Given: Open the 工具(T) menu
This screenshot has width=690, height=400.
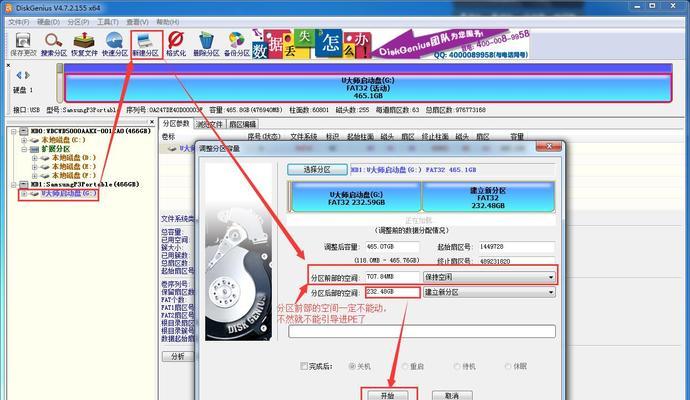Looking at the screenshot, I should coord(108,22).
